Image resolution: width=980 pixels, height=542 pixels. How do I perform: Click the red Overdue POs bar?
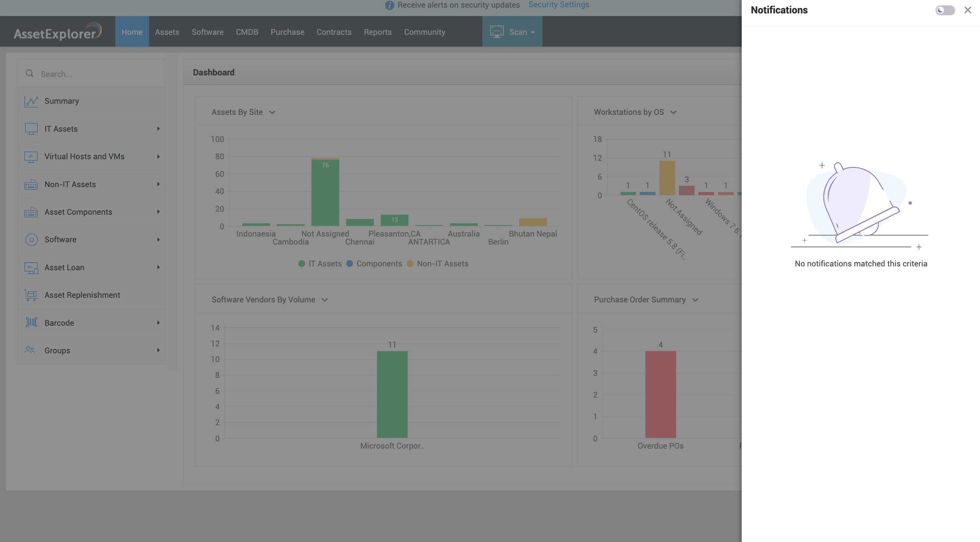click(x=660, y=394)
